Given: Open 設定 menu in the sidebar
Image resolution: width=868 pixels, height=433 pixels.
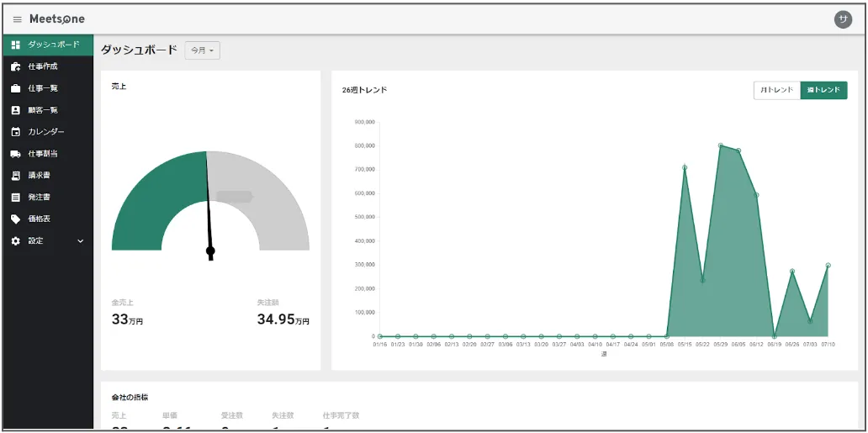Looking at the screenshot, I should (35, 241).
